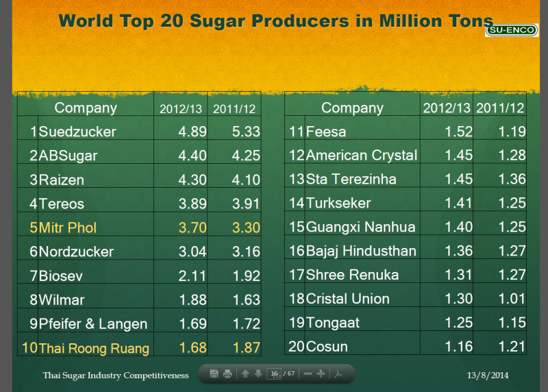Select the 'Pfeifer & Langen' entry
Image resolution: width=548 pixels, height=392 pixels.
pos(93,323)
